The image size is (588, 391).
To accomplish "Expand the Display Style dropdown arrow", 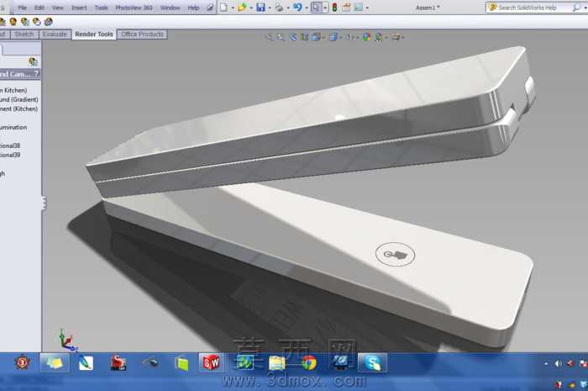I will [340, 38].
